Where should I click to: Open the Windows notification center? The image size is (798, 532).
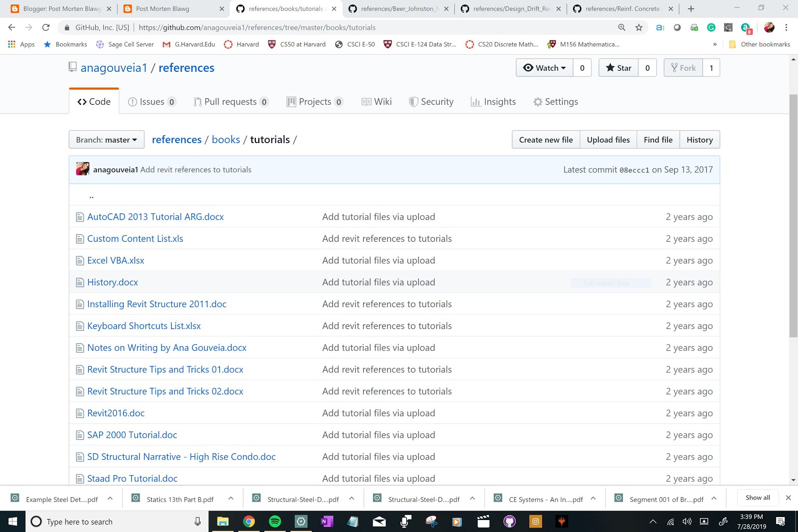[x=781, y=522]
